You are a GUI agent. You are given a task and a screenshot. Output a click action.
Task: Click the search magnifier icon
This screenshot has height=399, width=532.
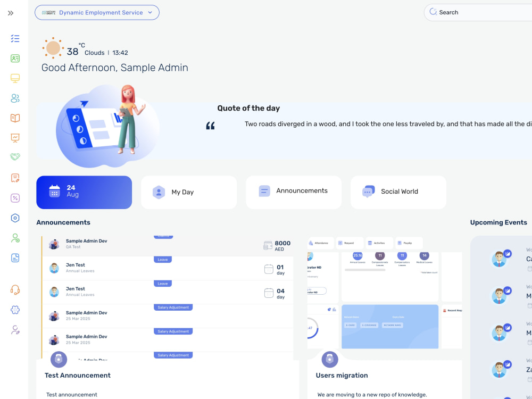433,12
